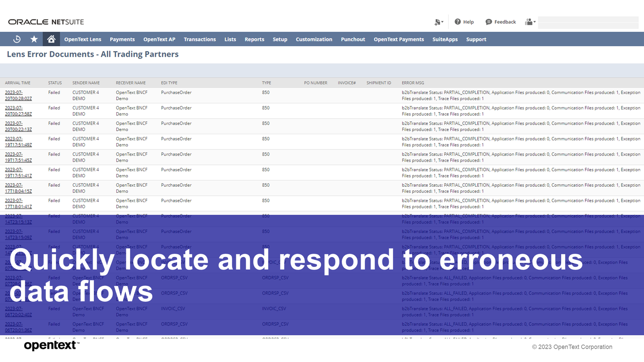The height and width of the screenshot is (362, 644).
Task: Open the Support menu
Action: pyautogui.click(x=476, y=39)
